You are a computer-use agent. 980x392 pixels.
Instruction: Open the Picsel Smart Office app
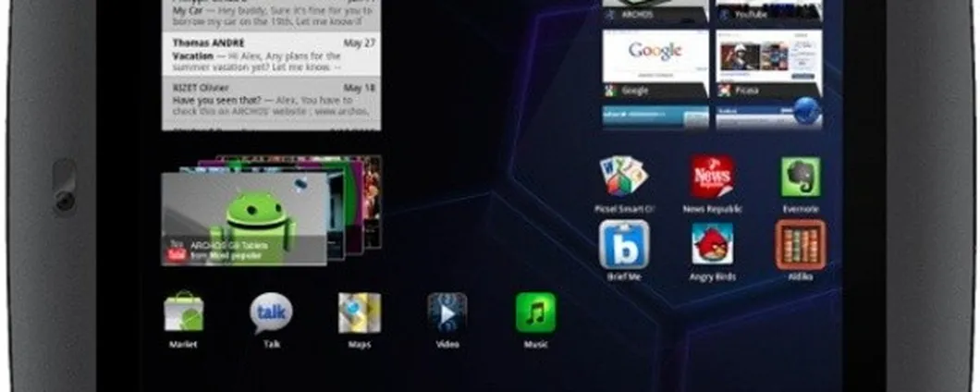pos(623,177)
